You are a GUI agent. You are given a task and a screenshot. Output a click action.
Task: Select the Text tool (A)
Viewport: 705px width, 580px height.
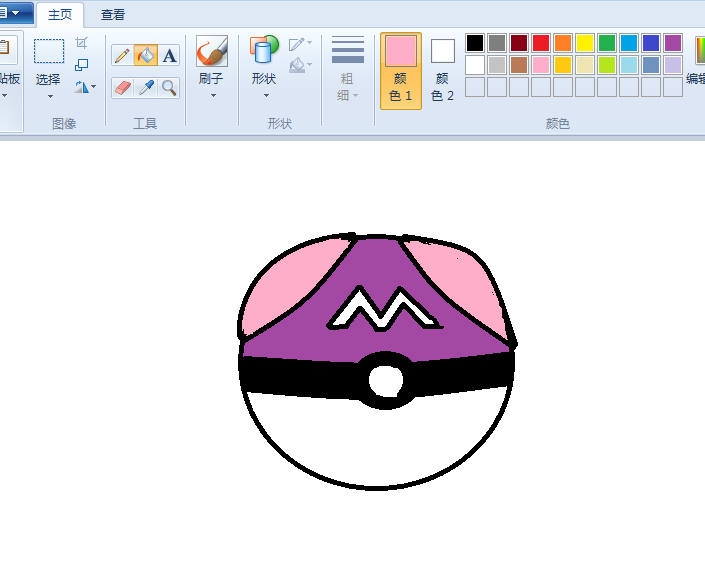169,56
